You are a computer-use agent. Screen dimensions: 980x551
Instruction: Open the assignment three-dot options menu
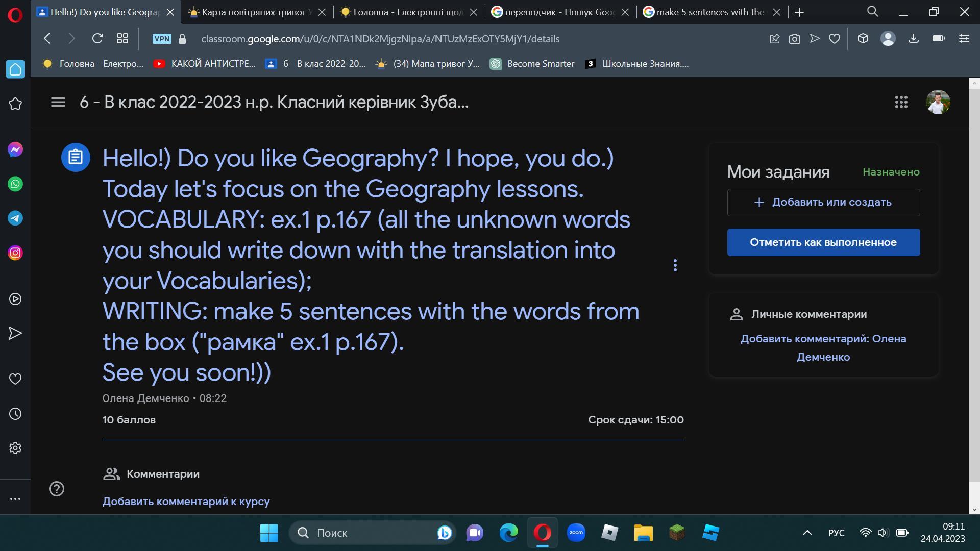tap(675, 265)
